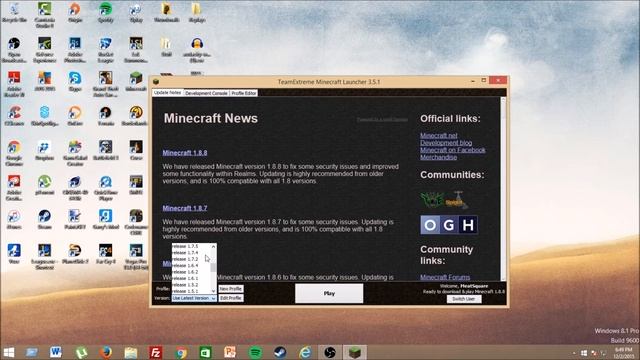This screenshot has height=360, width=640.
Task: Select the Audacity headphones desktop icon
Action: [197, 50]
